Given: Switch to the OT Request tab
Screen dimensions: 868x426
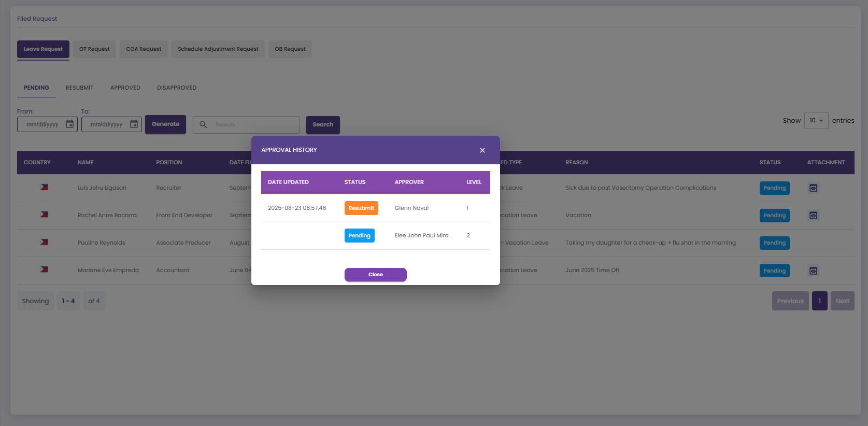Looking at the screenshot, I should coord(94,49).
